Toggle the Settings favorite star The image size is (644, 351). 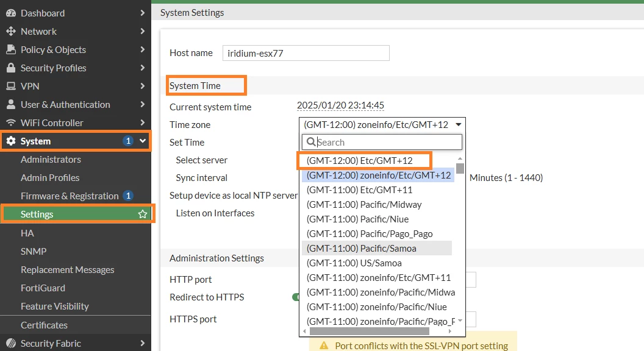(143, 214)
